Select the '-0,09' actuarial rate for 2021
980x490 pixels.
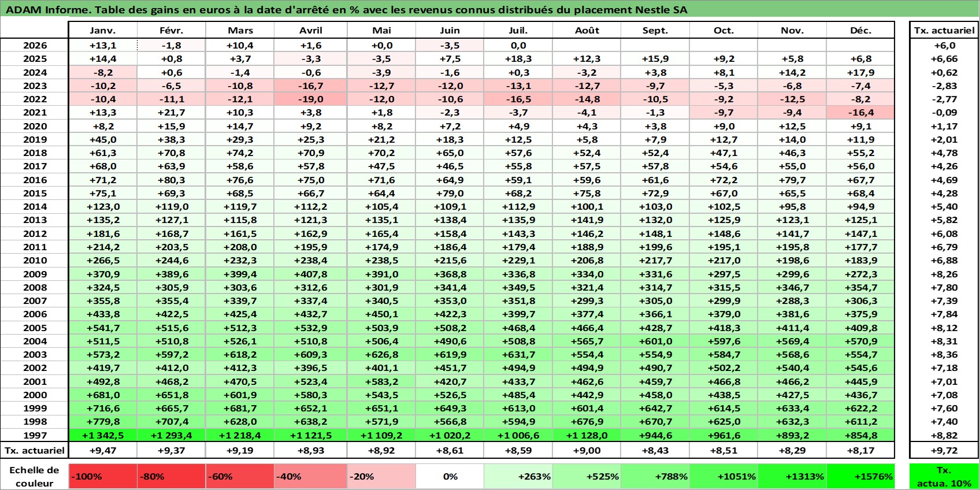tap(944, 113)
